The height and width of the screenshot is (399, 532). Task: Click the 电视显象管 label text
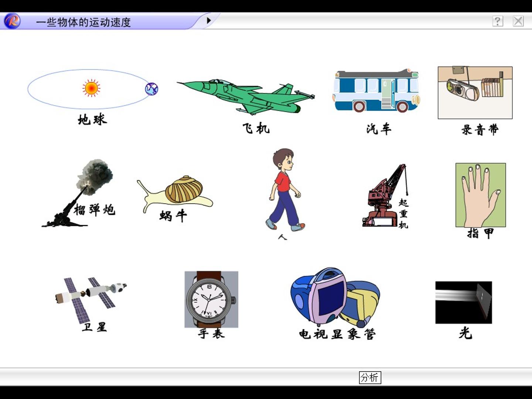(x=337, y=334)
